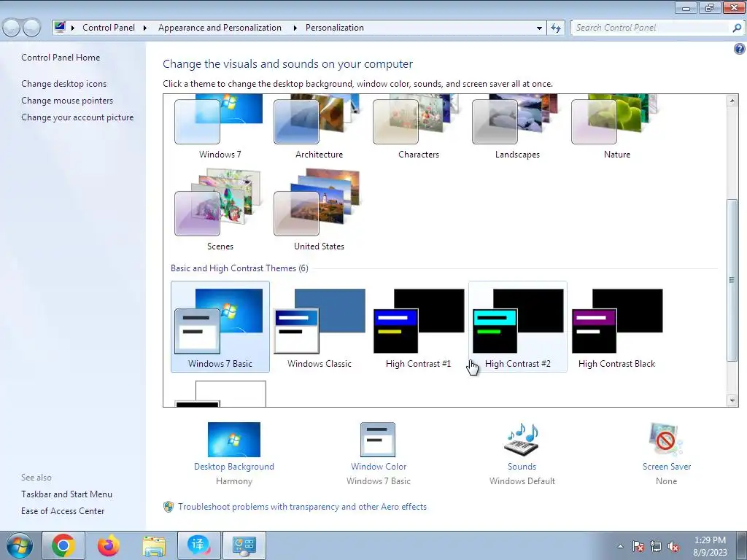
Task: Click the theme list scroll down arrow
Action: pyautogui.click(x=732, y=400)
